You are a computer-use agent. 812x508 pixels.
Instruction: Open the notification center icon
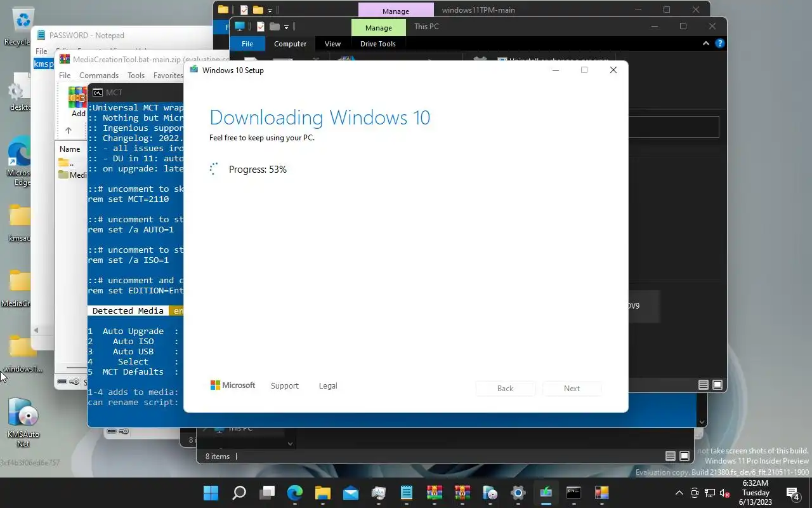click(793, 493)
